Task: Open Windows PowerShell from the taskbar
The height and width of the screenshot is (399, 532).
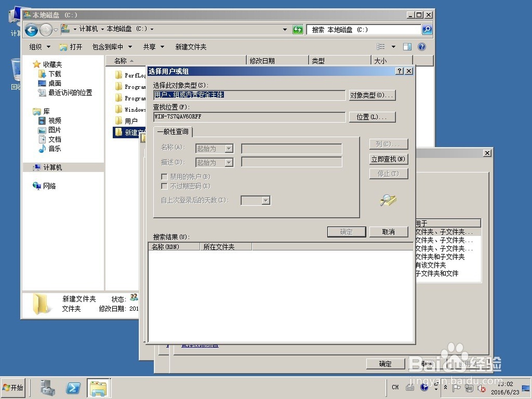Action: click(x=73, y=388)
